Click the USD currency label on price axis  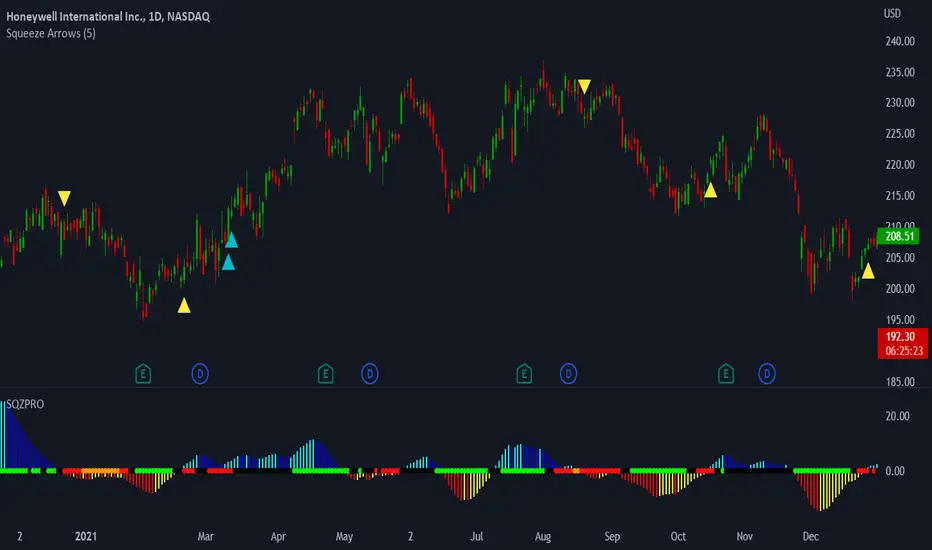[x=892, y=13]
